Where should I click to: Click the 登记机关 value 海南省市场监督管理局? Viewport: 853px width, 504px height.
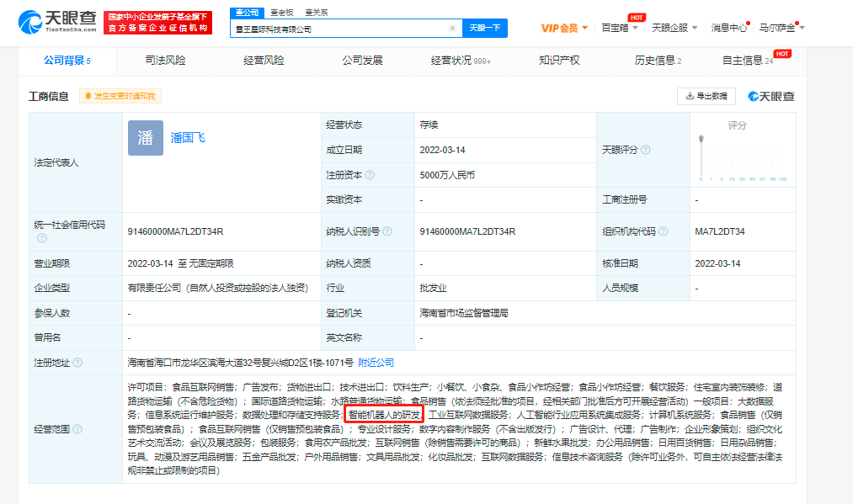tap(463, 313)
